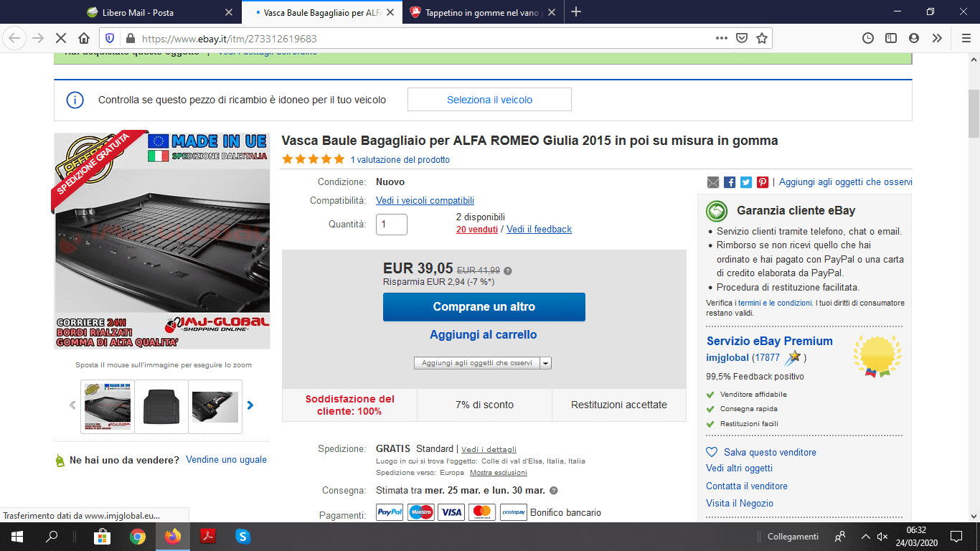Viewport: 980px width, 551px height.
Task: Click the volume muted tray icon
Action: (883, 536)
